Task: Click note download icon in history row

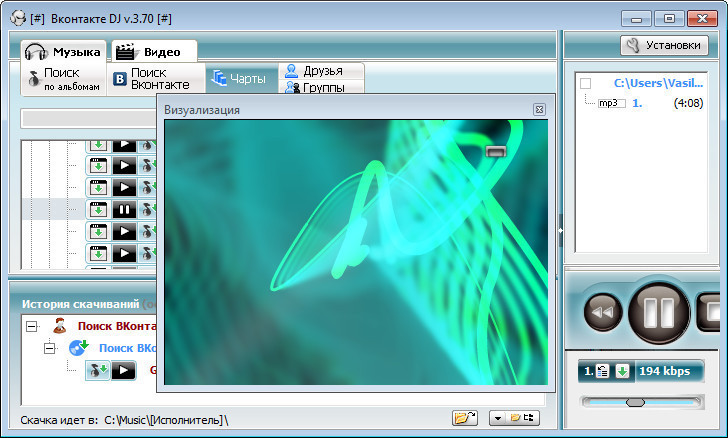Action: tap(98, 371)
